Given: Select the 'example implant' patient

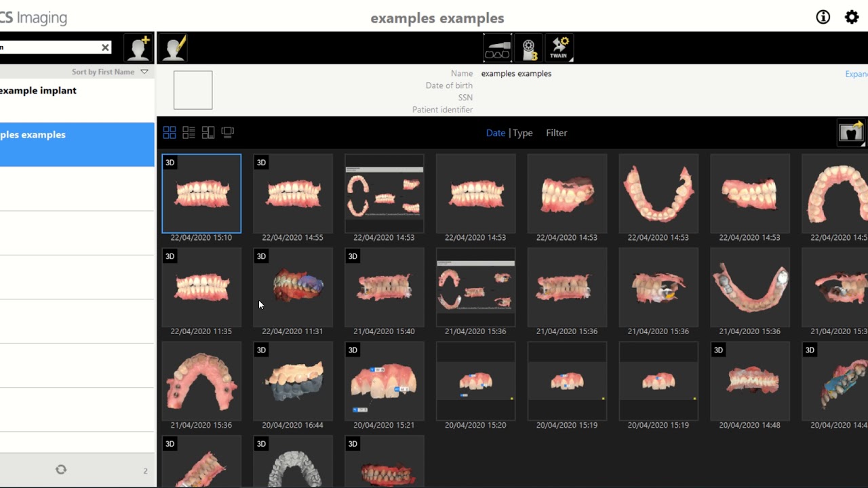Looking at the screenshot, I should point(77,100).
